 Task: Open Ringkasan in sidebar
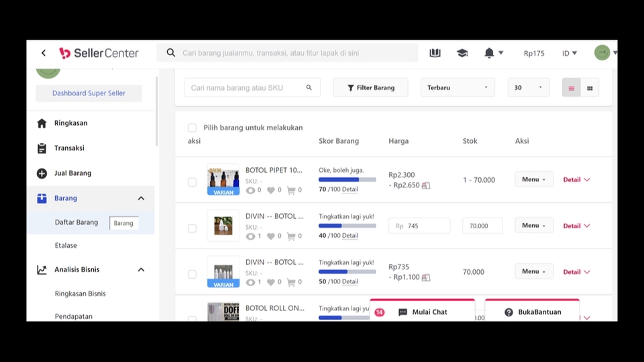(x=70, y=123)
